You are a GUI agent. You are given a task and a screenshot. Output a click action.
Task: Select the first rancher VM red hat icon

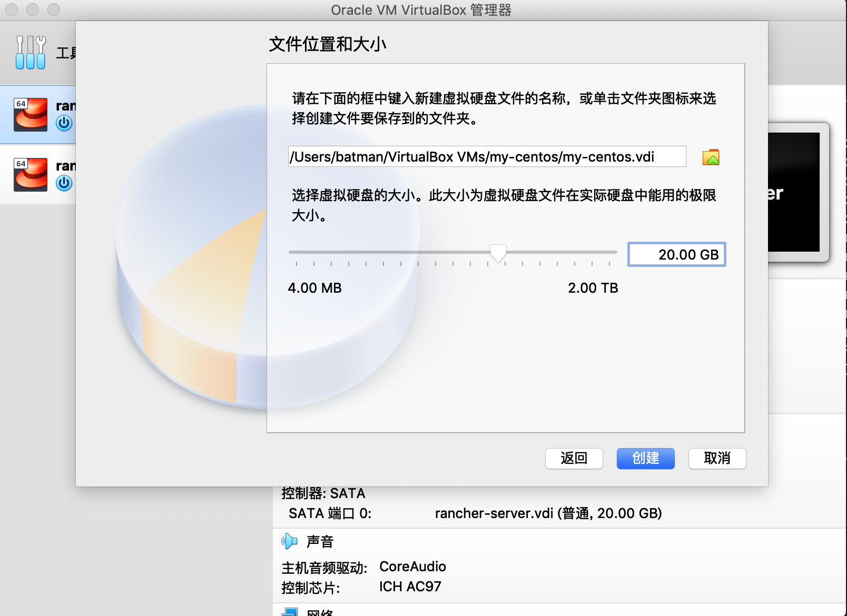tap(31, 114)
